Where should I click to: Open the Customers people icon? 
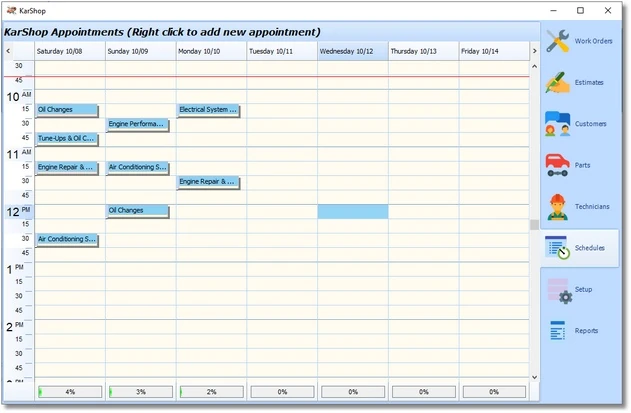tap(558, 124)
